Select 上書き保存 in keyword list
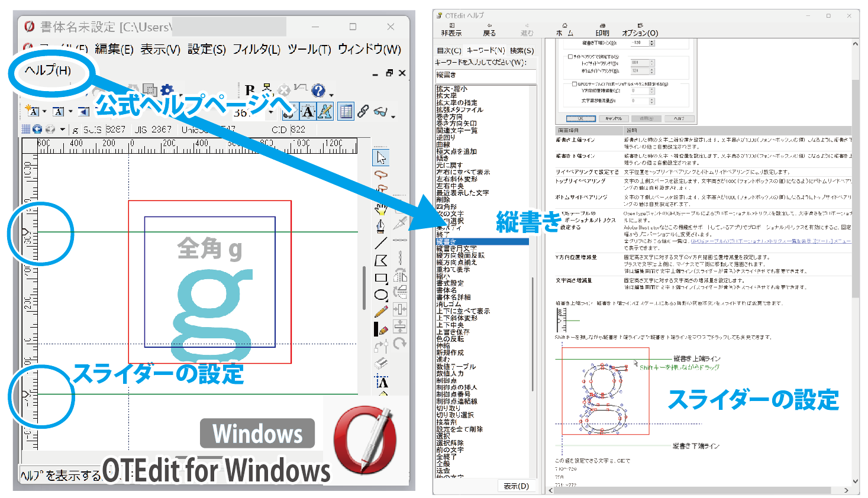The image size is (868, 498). tap(453, 332)
